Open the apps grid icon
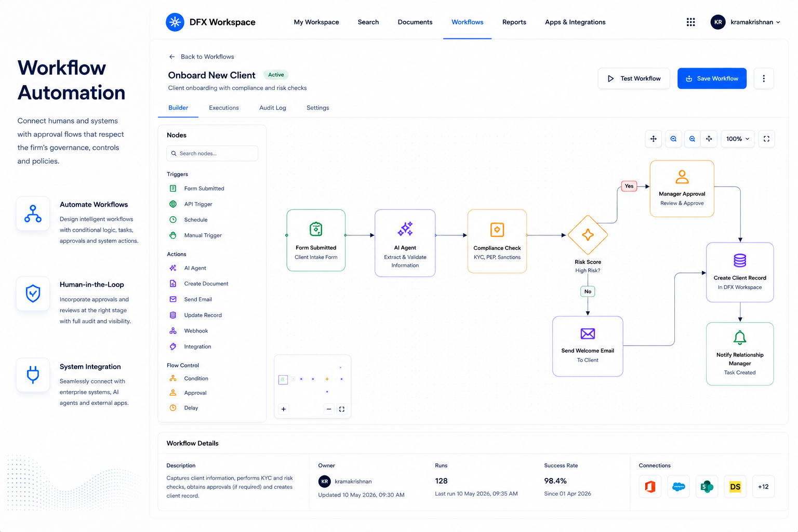This screenshot has height=532, width=798. click(x=690, y=22)
